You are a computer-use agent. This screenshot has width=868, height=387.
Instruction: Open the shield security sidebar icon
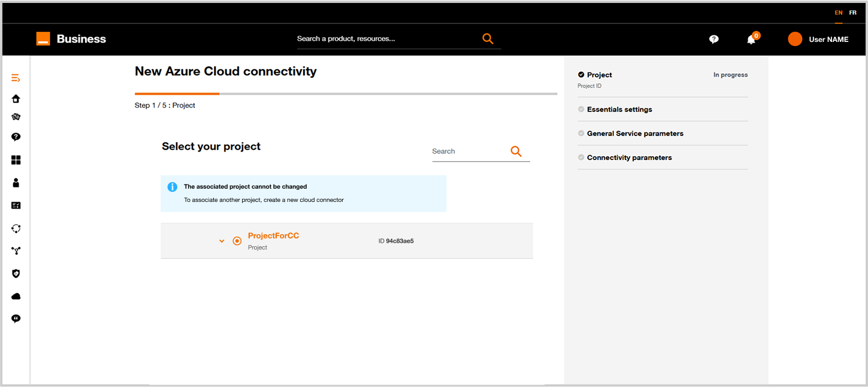pyautogui.click(x=16, y=274)
